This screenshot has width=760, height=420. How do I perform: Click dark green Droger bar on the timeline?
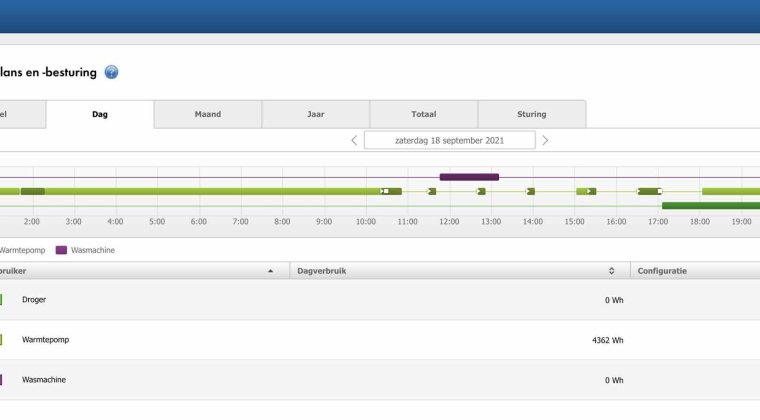710,206
